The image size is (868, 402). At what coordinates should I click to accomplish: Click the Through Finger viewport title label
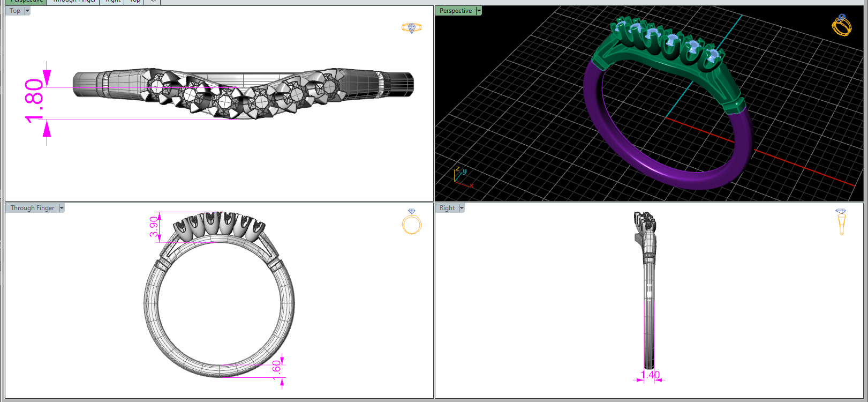click(x=32, y=208)
